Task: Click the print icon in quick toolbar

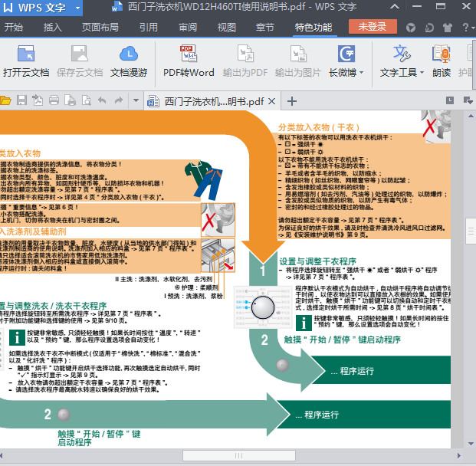Action: click(x=54, y=100)
